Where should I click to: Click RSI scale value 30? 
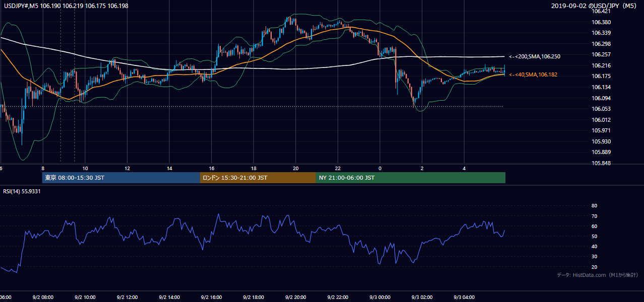point(594,256)
